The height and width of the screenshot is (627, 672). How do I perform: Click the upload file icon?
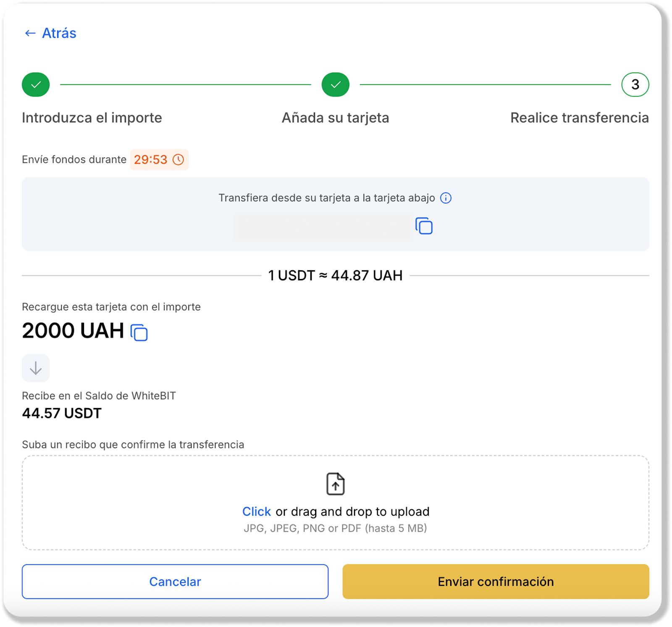point(335,484)
